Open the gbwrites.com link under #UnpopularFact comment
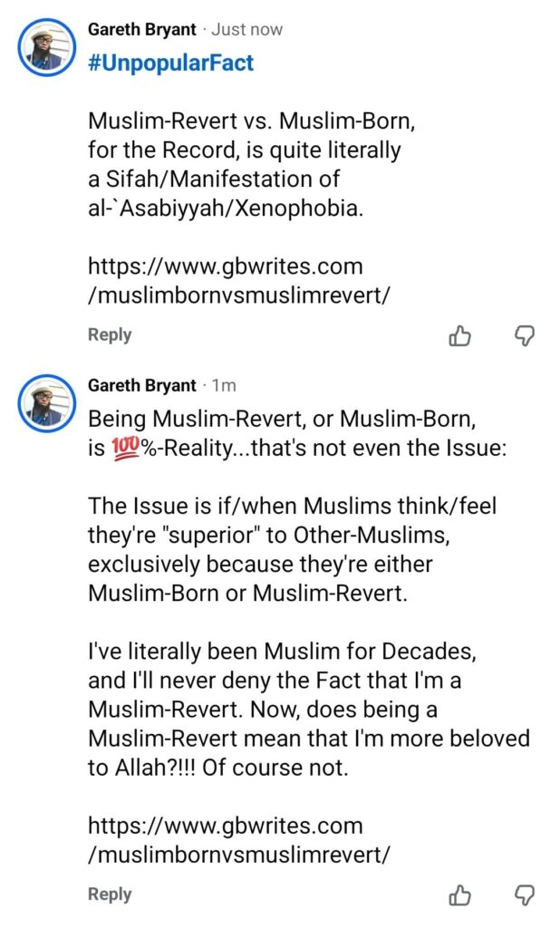This screenshot has width=560, height=928. pyautogui.click(x=239, y=280)
